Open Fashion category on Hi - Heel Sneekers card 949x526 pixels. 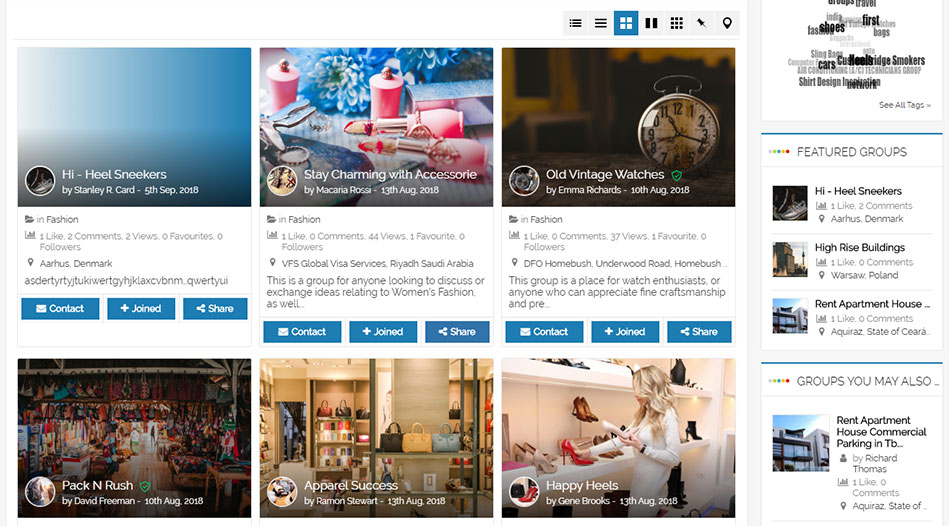coord(62,219)
